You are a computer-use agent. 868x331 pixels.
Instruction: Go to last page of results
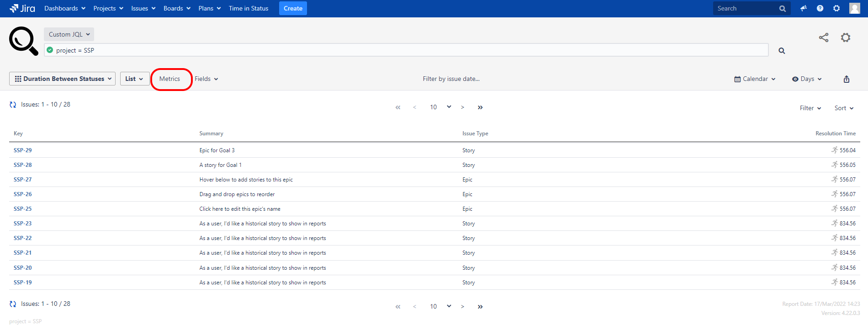click(480, 107)
